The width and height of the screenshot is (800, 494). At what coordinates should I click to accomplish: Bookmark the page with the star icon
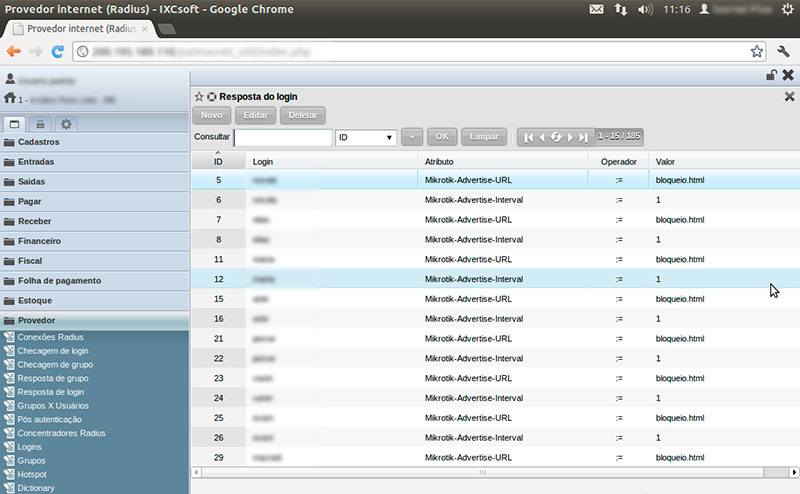(x=757, y=51)
